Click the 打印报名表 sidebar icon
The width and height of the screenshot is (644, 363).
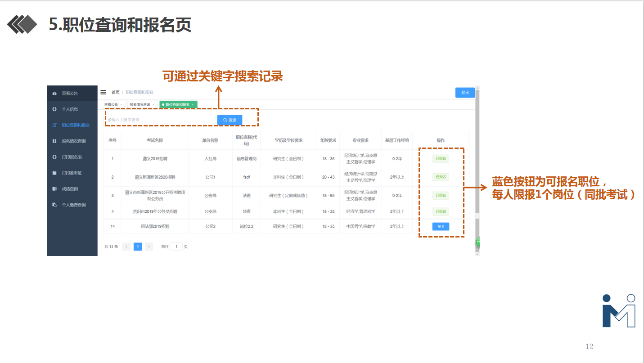pos(54,157)
